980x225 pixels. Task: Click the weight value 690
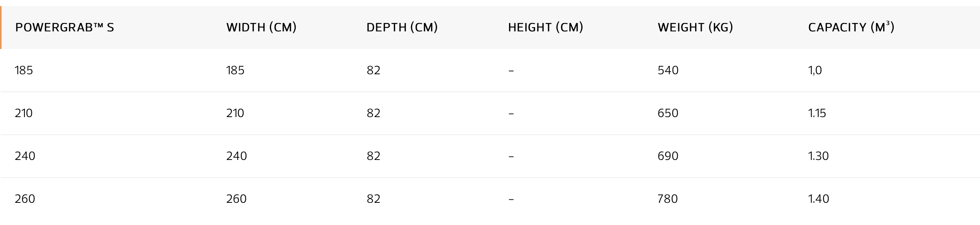pos(668,156)
